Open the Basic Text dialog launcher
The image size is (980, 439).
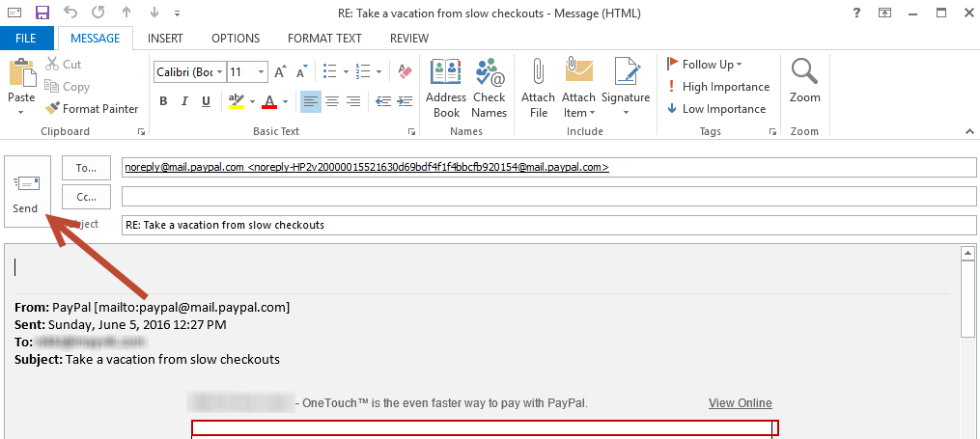click(x=411, y=132)
